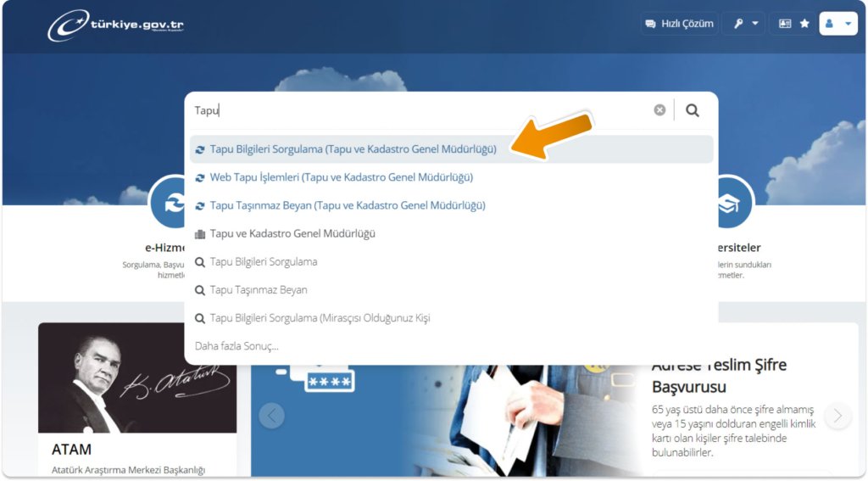Screen dimensions: 868x481
Task: Click magnifier icon beside Tapu Taşınmaz Beyan
Action: coord(200,290)
